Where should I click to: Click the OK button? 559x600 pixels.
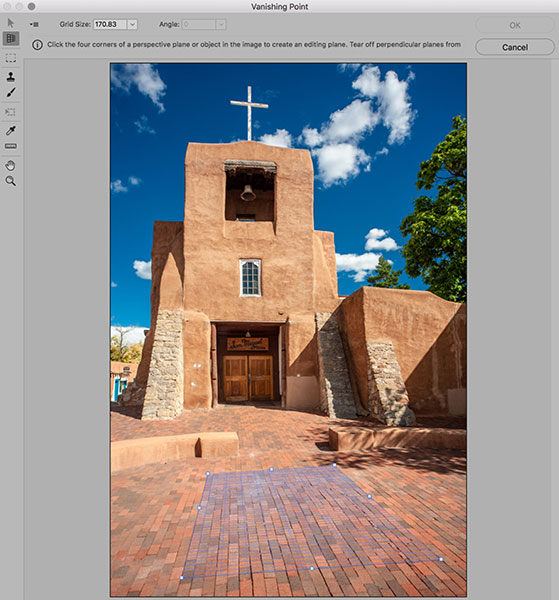515,25
